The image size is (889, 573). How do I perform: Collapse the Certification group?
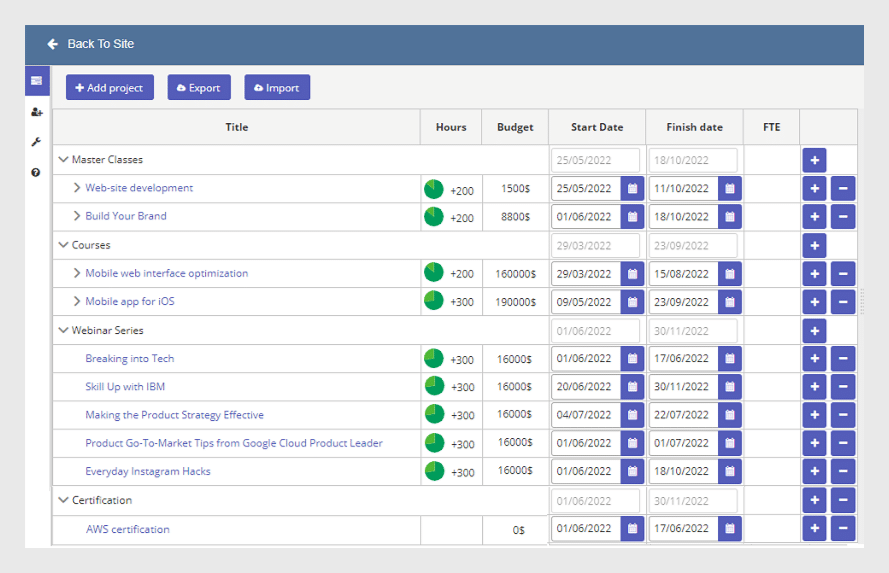point(64,500)
